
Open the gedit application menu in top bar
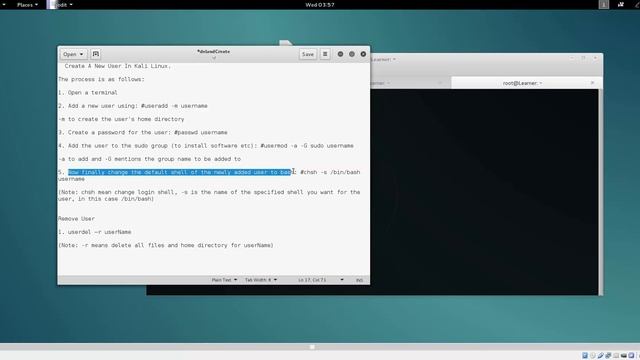[60, 5]
